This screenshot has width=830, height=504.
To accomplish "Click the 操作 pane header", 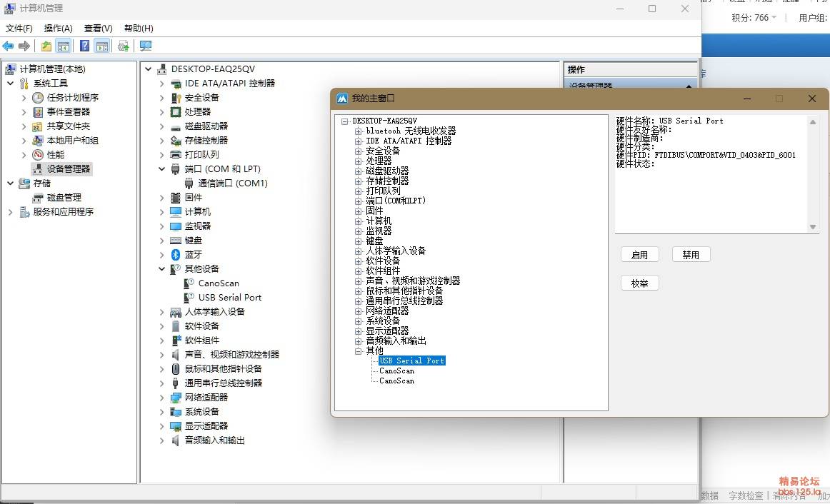I will (630, 69).
